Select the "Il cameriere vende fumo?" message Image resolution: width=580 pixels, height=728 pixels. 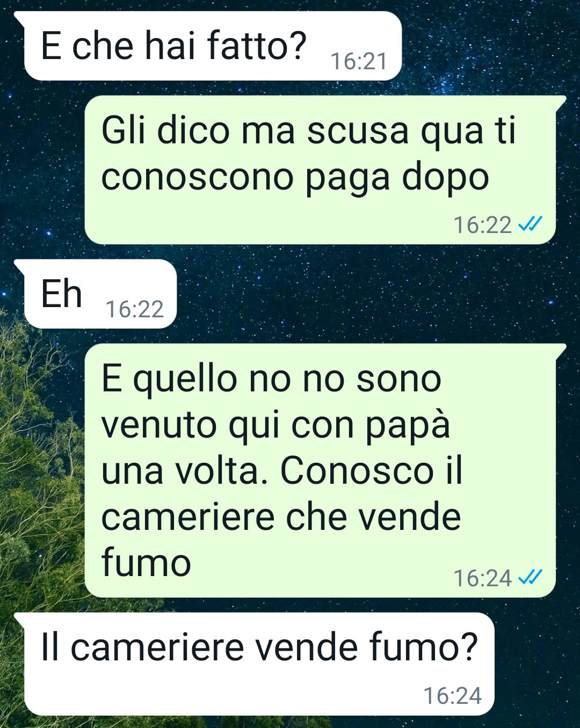259,664
